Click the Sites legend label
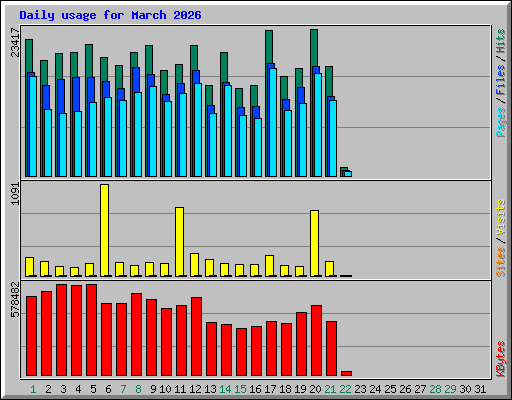The height and width of the screenshot is (400, 512). (x=501, y=262)
